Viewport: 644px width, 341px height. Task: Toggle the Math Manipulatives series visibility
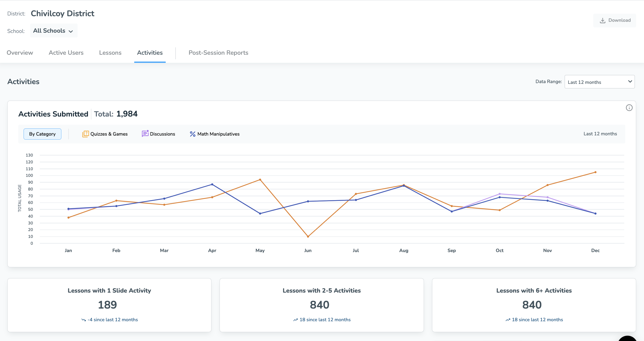pos(214,134)
